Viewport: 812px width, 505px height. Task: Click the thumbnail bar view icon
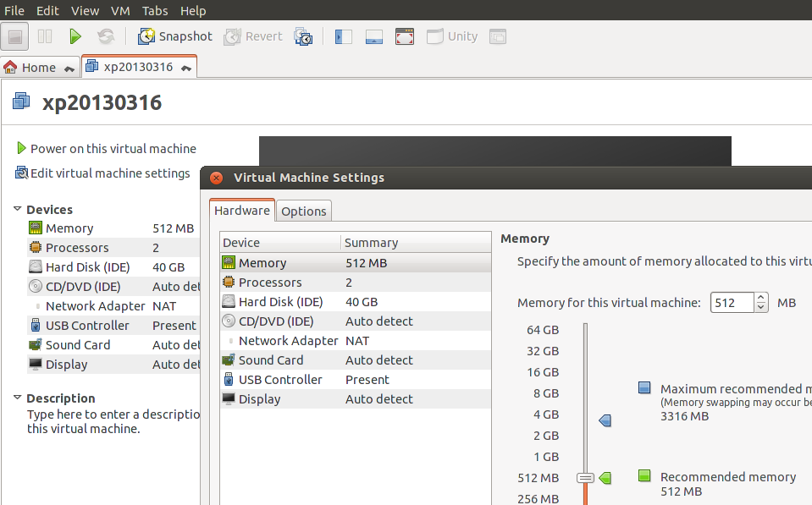coord(374,36)
